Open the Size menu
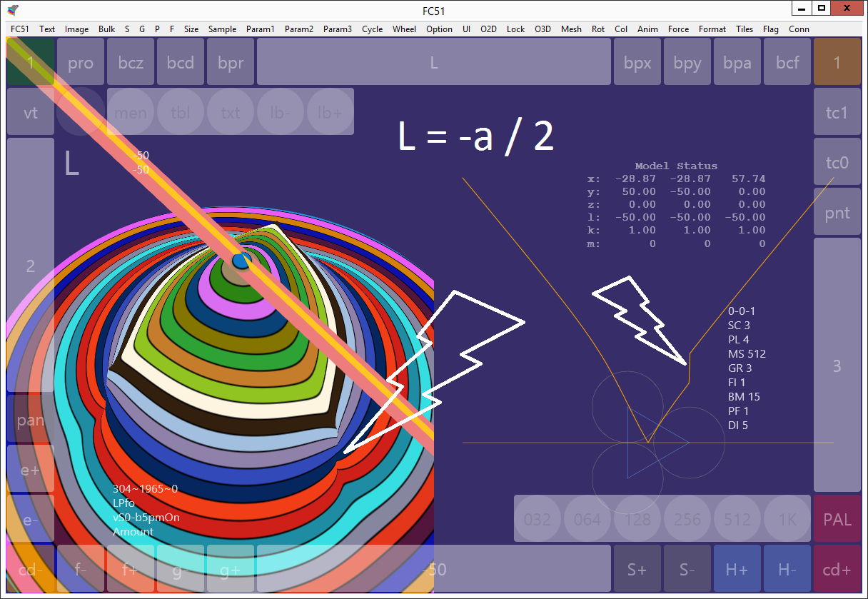 tap(191, 29)
